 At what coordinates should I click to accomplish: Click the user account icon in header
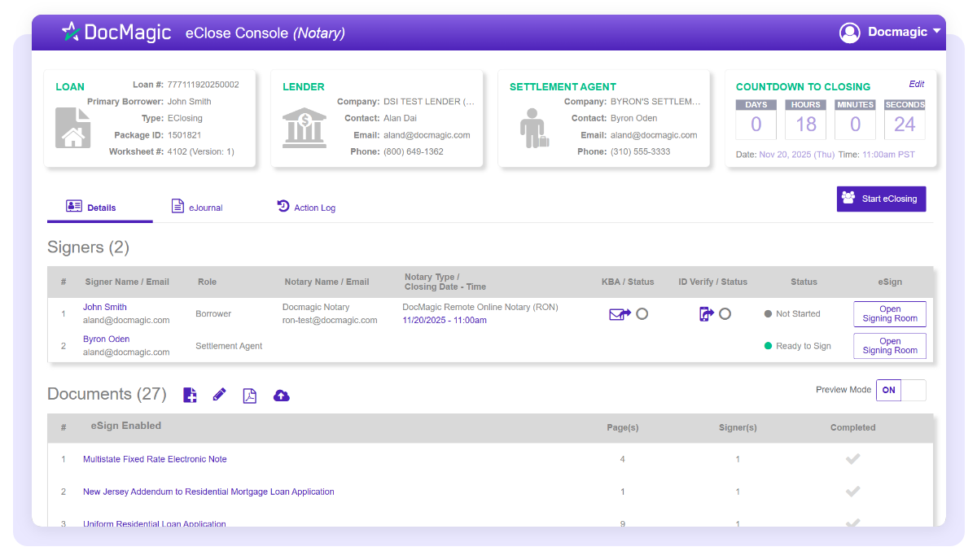[x=849, y=32]
